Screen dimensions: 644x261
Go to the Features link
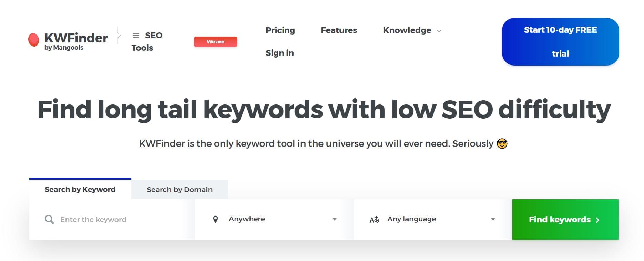[x=339, y=30]
